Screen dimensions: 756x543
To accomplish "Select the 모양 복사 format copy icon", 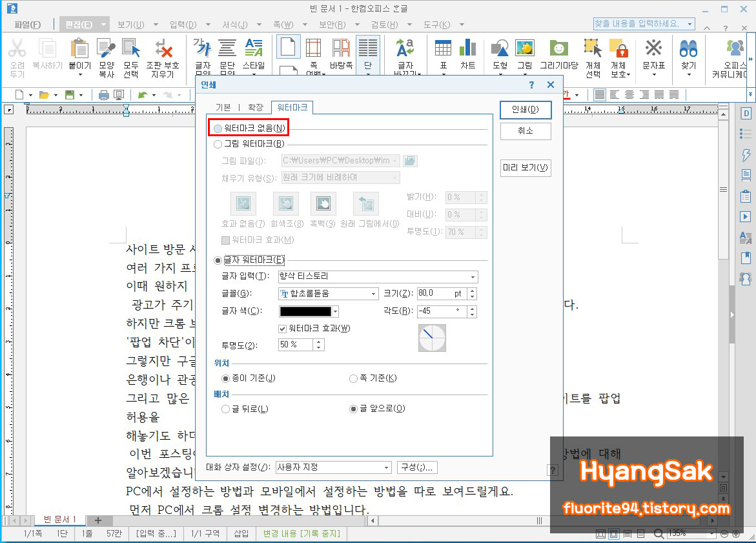I will (x=106, y=48).
